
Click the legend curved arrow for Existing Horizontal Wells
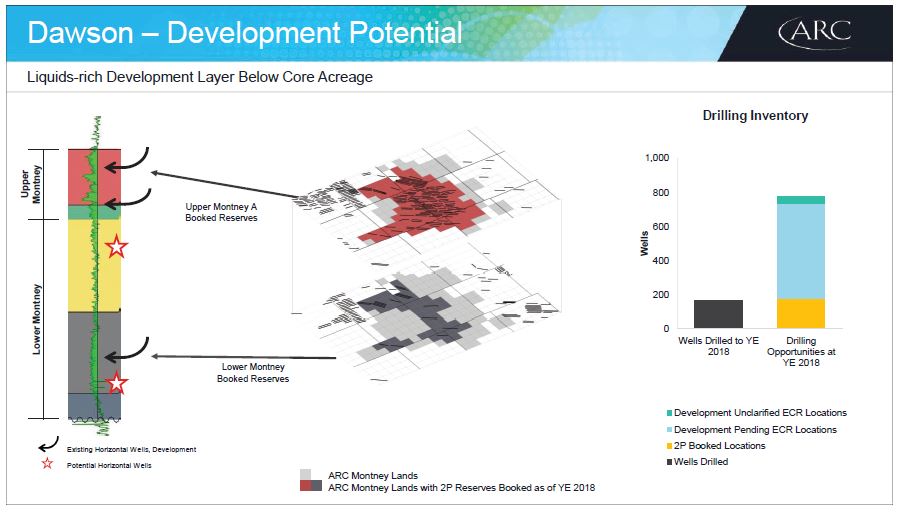48,445
